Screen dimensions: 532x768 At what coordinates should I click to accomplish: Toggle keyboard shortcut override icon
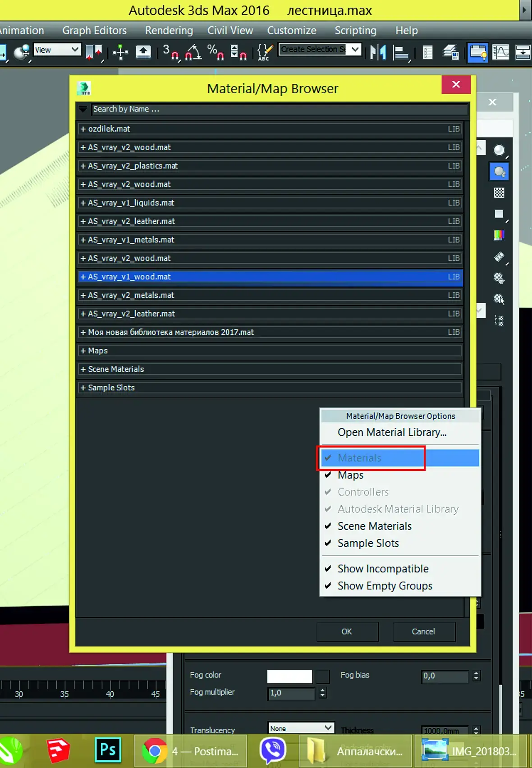pos(143,52)
